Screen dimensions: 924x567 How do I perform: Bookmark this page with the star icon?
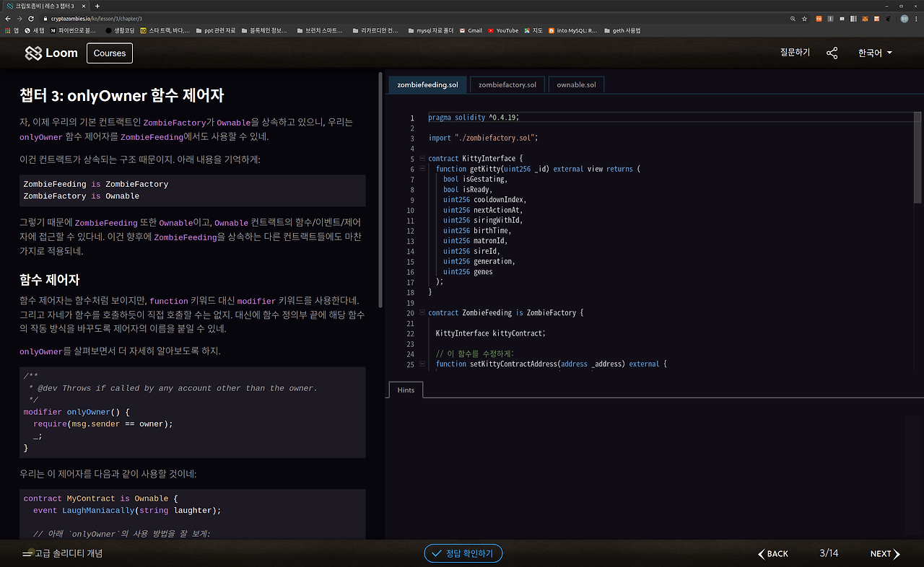coord(804,18)
